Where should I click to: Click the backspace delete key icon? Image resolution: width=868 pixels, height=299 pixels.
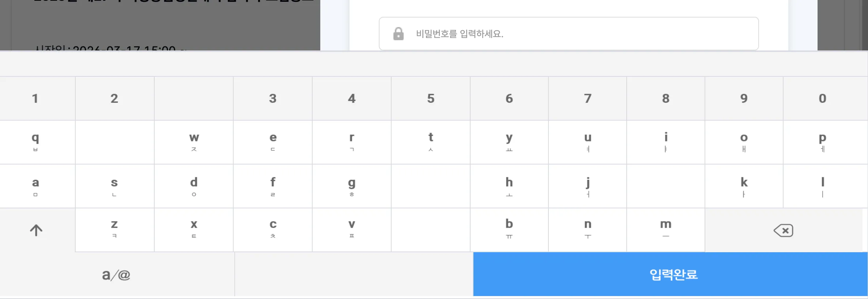783,230
